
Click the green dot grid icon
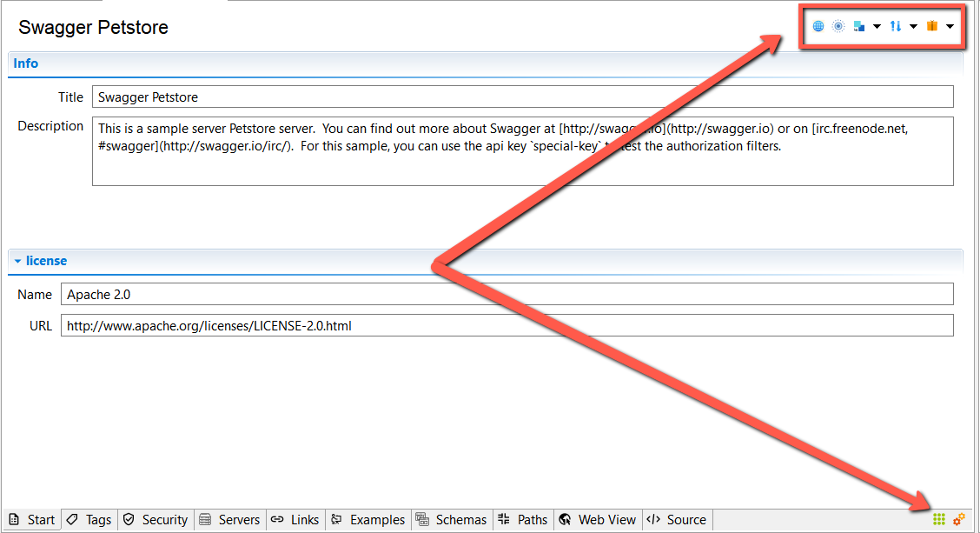click(x=939, y=519)
